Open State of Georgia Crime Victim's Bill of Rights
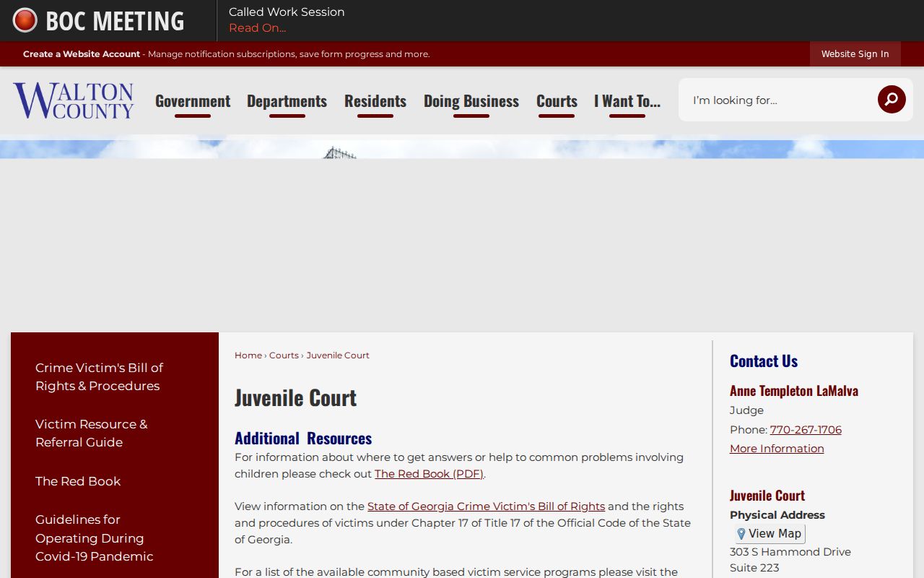Screen dimensions: 924x578 pyautogui.click(x=486, y=506)
